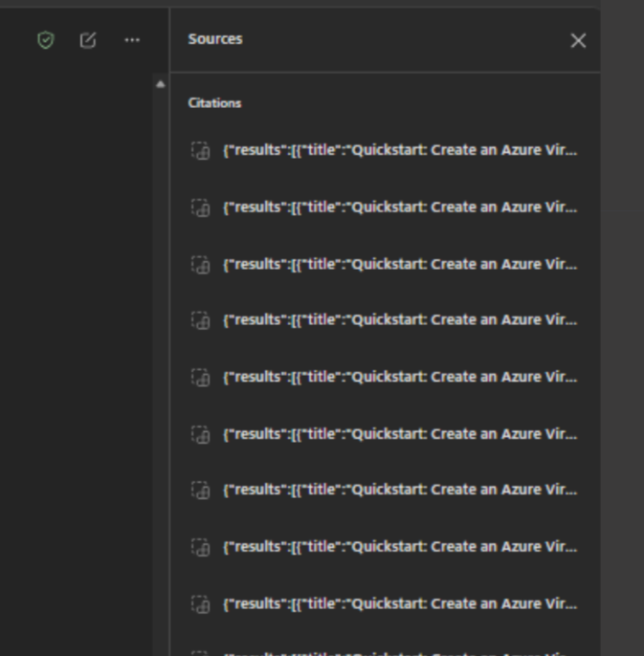Click the Sources panel heading
The width and height of the screenshot is (644, 656).
[215, 39]
